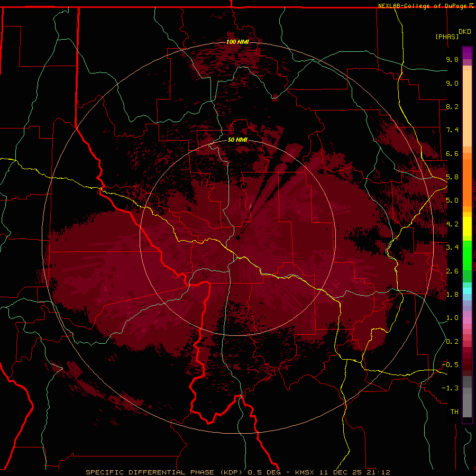Viewport: 476px width, 476px height.
Task: Click the 21:12 timestamp in caption
Action: point(378,472)
